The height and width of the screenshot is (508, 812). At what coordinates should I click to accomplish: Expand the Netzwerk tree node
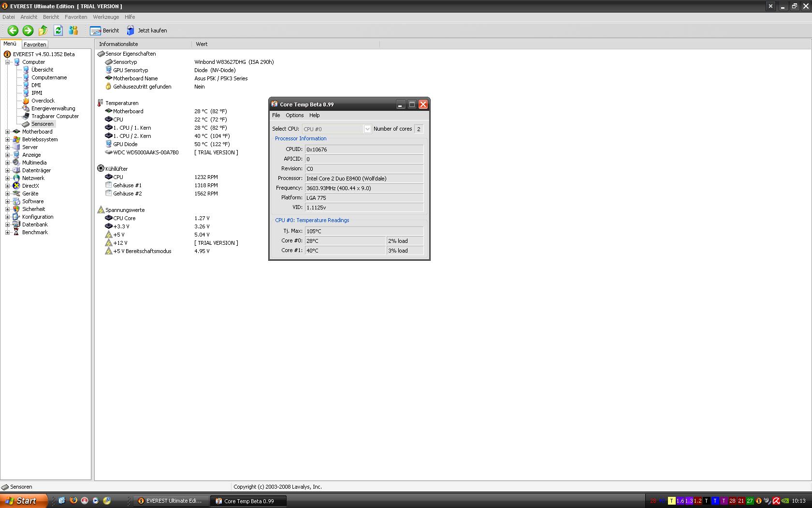point(7,178)
